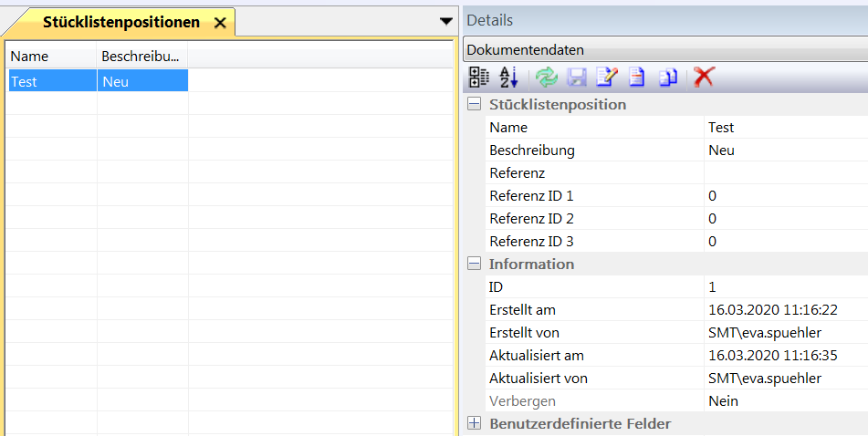Image resolution: width=868 pixels, height=436 pixels.
Task: Select the Test row in the list
Action: (x=51, y=81)
